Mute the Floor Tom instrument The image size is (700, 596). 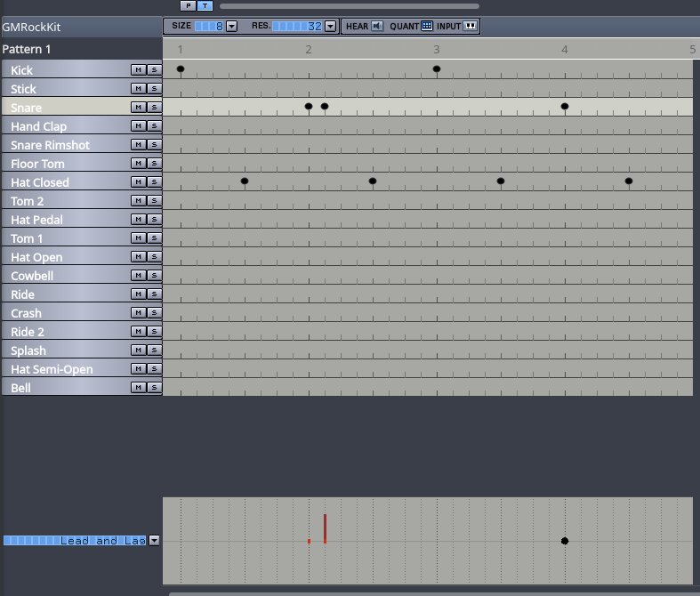point(139,164)
